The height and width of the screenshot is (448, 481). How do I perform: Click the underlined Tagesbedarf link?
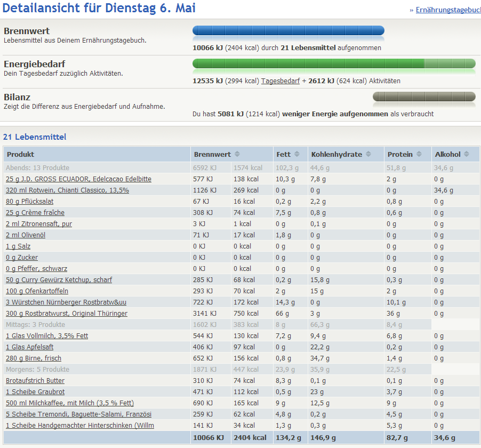pos(280,81)
